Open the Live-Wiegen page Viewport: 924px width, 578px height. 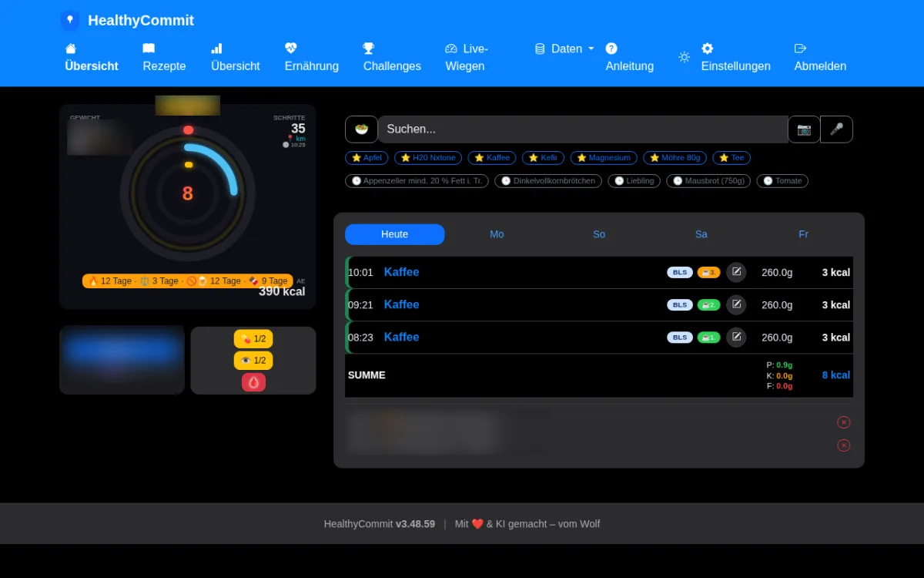[467, 57]
